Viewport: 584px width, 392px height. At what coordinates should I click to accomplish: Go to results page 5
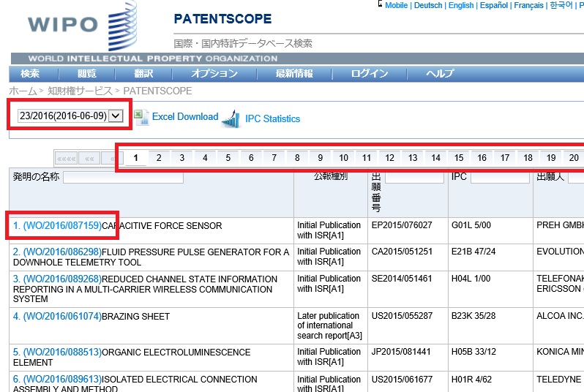pyautogui.click(x=228, y=158)
